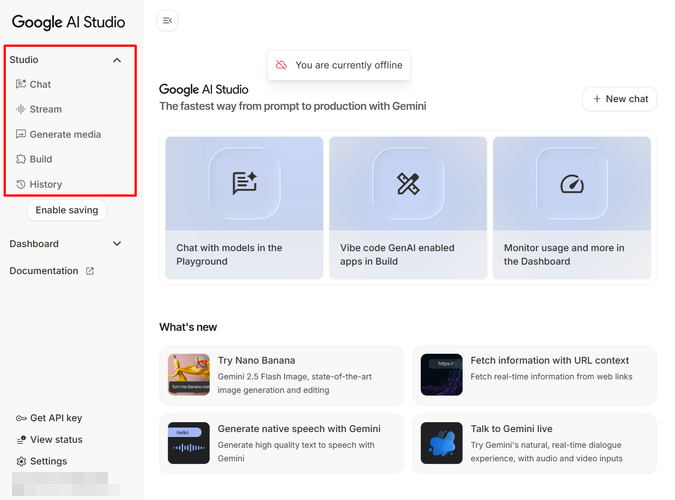Open the Try Nano Banana thumbnail
This screenshot has width=675, height=500.
[x=189, y=375]
